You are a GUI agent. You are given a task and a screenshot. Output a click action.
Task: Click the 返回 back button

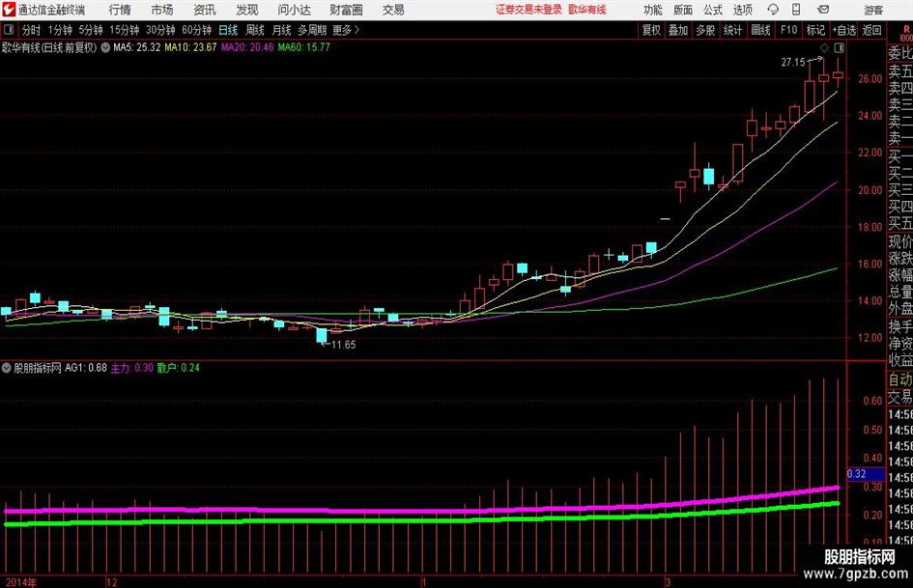click(x=872, y=30)
